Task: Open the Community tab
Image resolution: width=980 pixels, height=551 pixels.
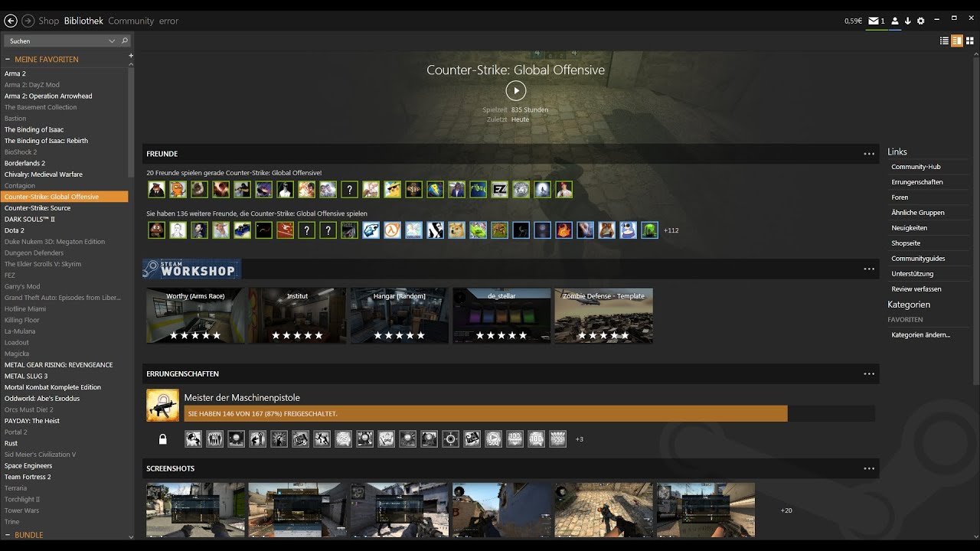Action: 131,21
